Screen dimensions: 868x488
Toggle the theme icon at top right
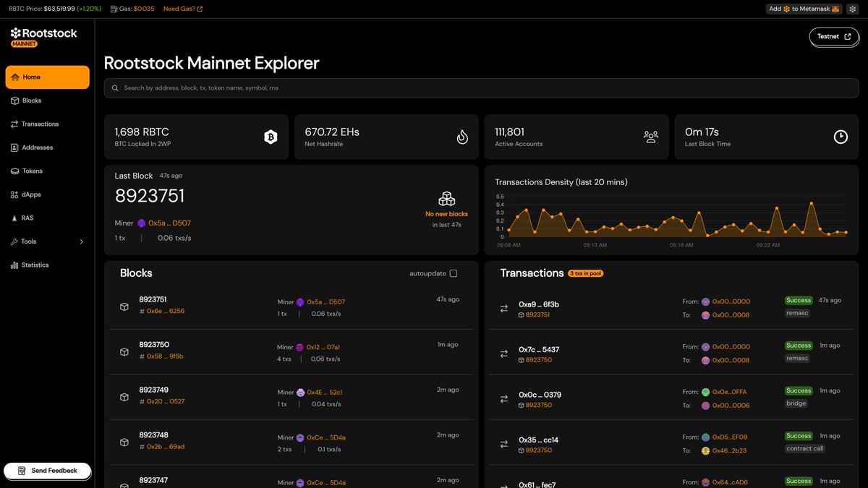click(852, 9)
